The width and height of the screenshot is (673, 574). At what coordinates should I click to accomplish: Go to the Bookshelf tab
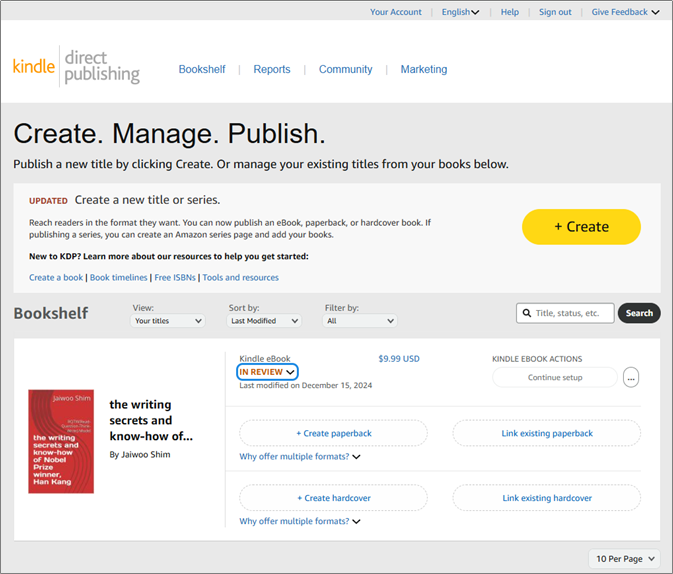tap(202, 69)
